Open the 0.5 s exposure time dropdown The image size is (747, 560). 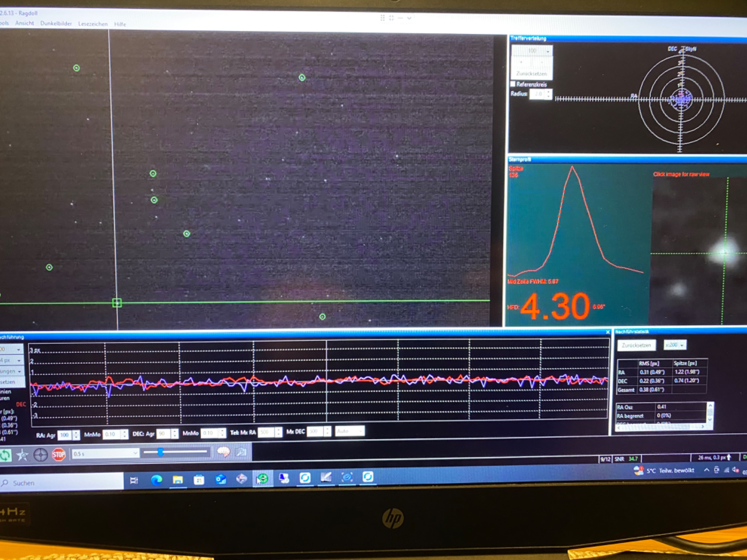pos(105,453)
